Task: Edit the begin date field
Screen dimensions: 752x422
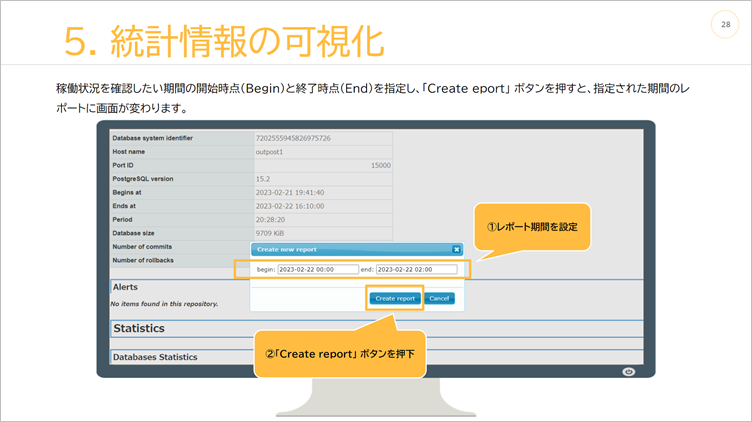Action: click(x=317, y=270)
